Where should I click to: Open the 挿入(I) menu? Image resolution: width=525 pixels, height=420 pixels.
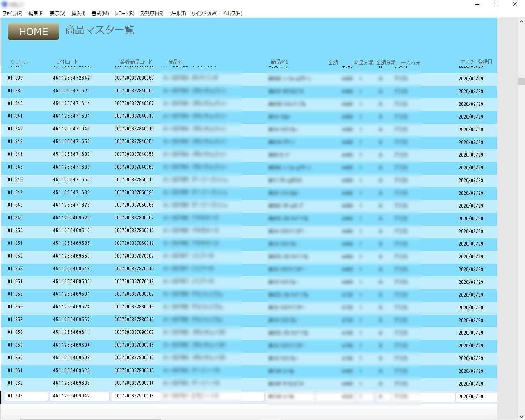(78, 14)
